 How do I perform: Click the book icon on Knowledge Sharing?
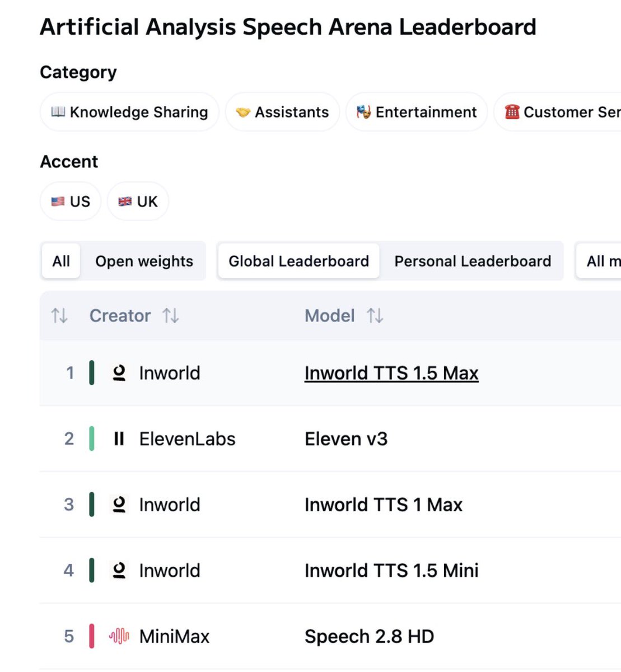tap(58, 112)
